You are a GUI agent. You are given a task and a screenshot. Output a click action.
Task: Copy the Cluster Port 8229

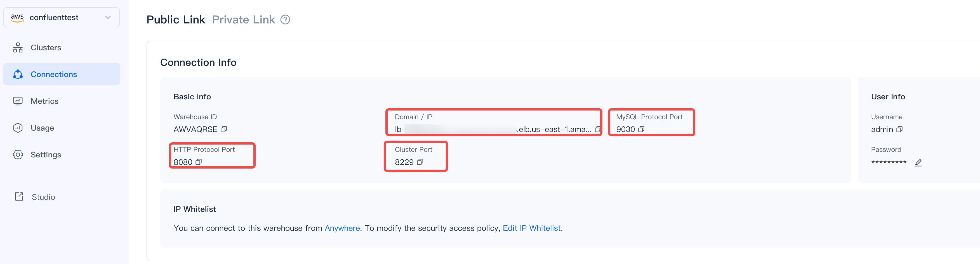click(420, 162)
